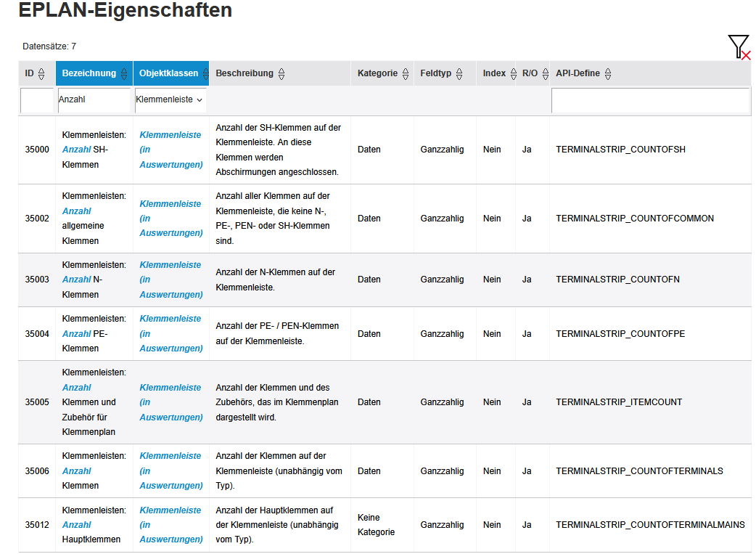
Task: Clear all filters with the funnel icon
Action: 739,46
